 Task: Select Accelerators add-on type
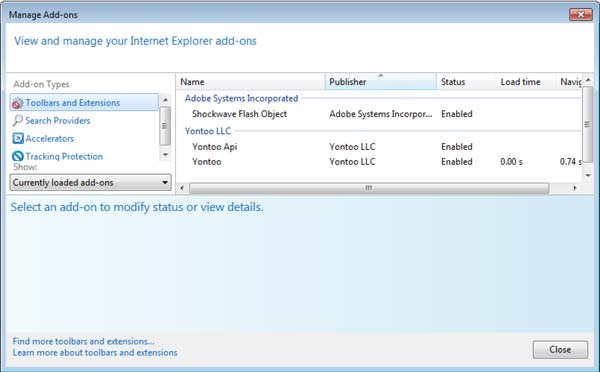point(50,138)
